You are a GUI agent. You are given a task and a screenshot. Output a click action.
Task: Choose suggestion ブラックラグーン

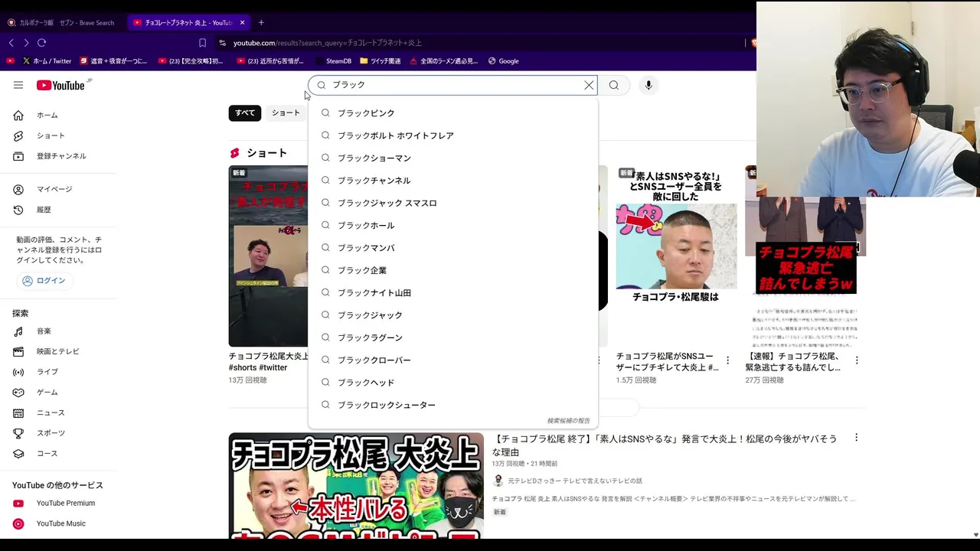point(452,337)
